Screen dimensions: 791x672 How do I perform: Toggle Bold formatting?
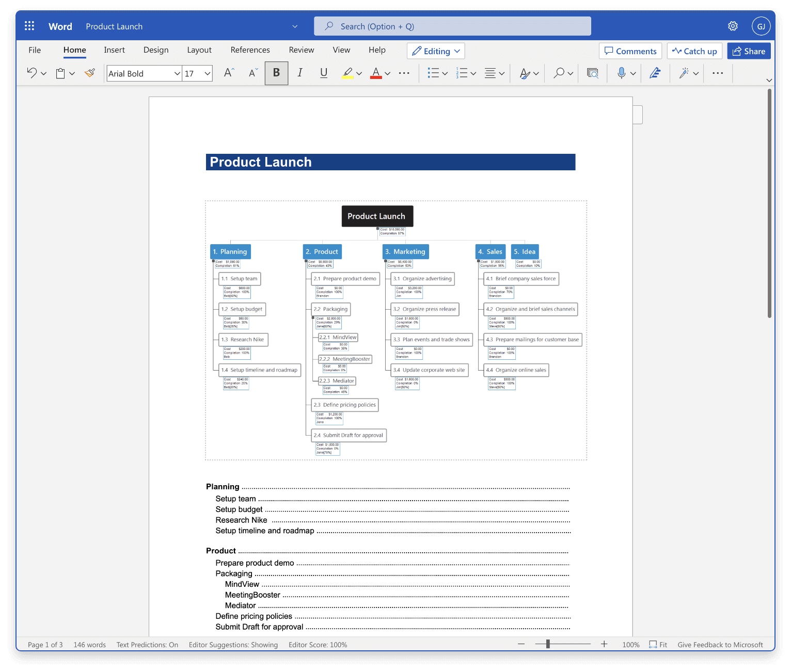(x=276, y=73)
